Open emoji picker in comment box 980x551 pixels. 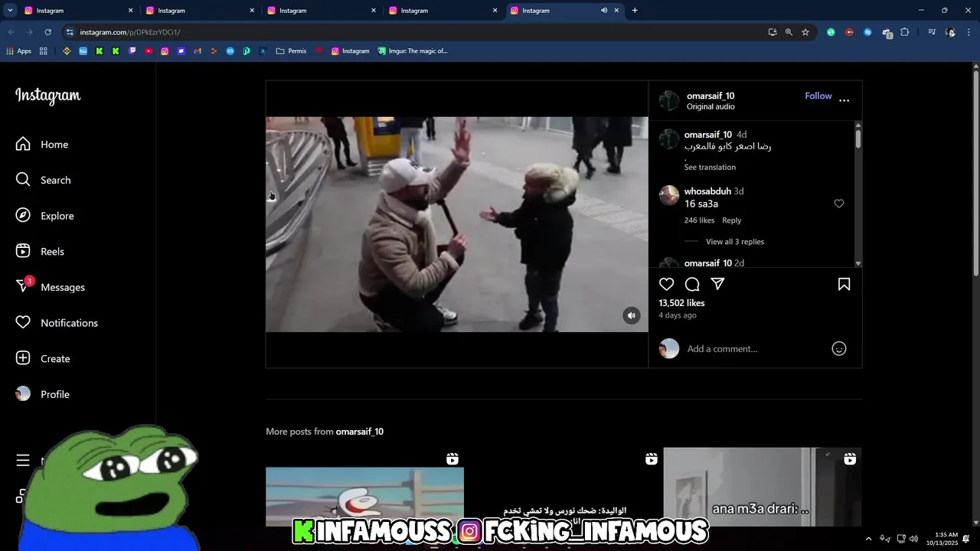[x=839, y=348]
